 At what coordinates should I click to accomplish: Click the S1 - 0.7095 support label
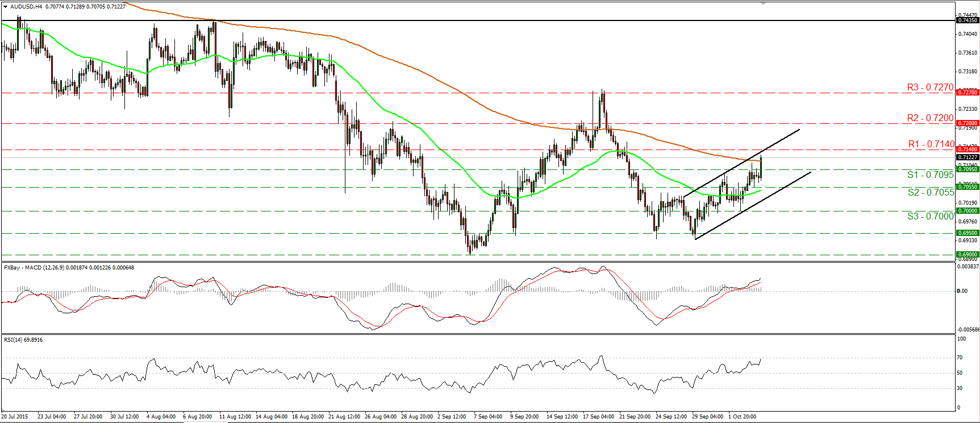click(930, 175)
